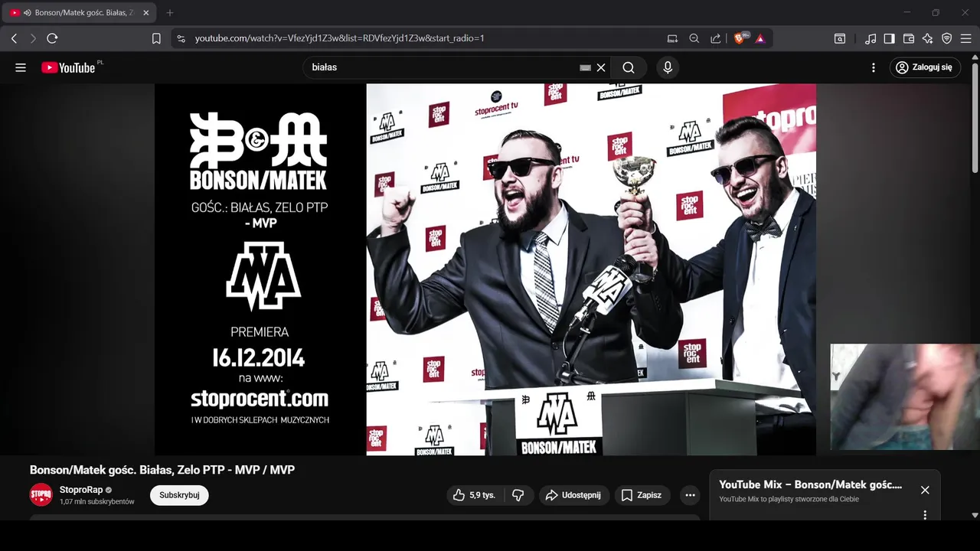980x551 pixels.
Task: Like the video with 5,9 tys.
Action: pos(474,495)
